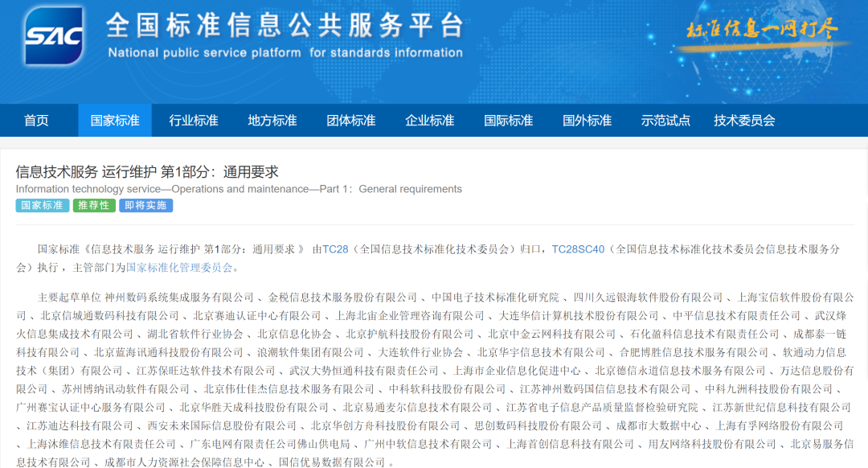The image size is (868, 468).
Task: Open the 示范试点 tab
Action: (x=665, y=121)
